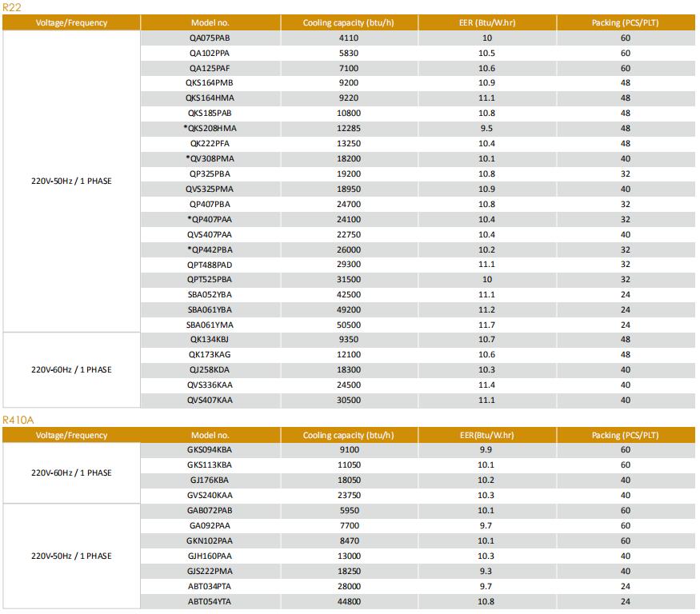Viewport: 700px width, 614px height.
Task: Click the SBA061YMA model entry
Action: point(210,325)
